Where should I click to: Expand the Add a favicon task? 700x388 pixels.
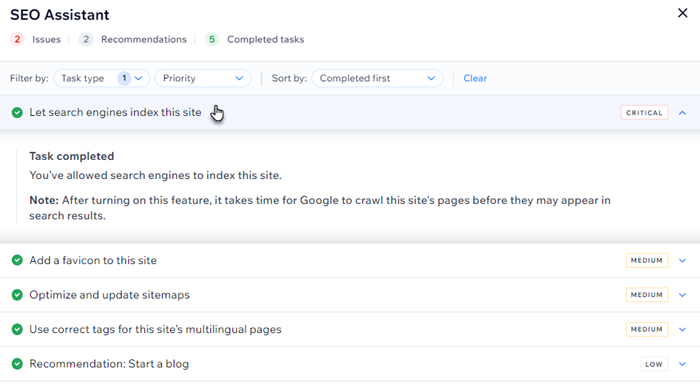click(x=682, y=260)
